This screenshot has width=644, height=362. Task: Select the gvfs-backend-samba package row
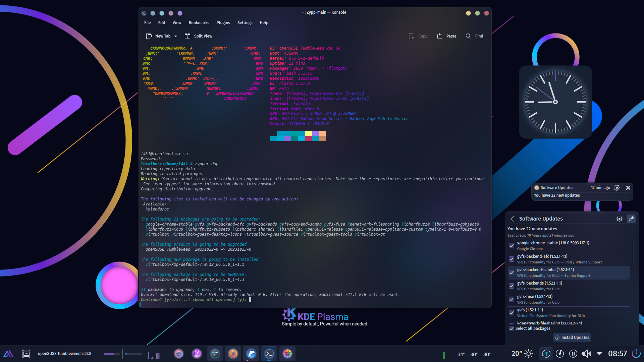569,273
